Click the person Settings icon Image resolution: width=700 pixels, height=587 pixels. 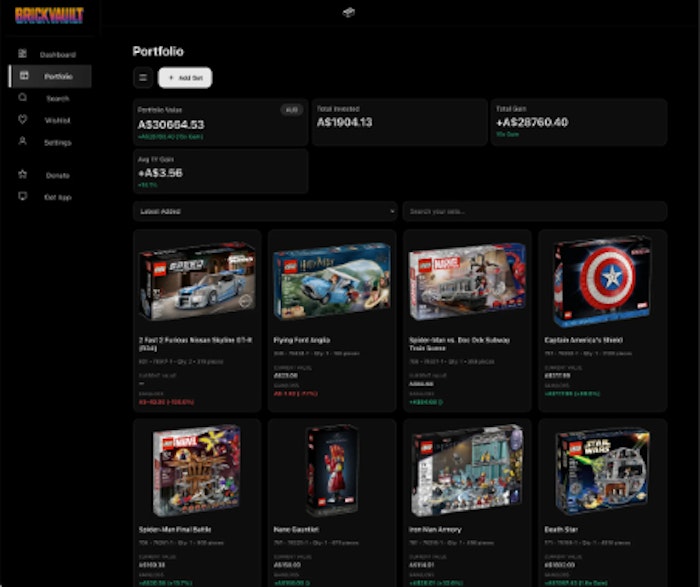point(22,141)
